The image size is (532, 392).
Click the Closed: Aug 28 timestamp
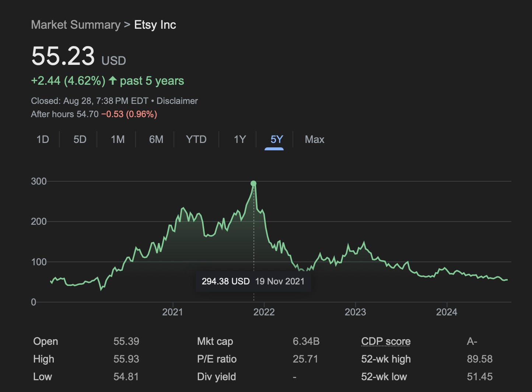pyautogui.click(x=90, y=101)
